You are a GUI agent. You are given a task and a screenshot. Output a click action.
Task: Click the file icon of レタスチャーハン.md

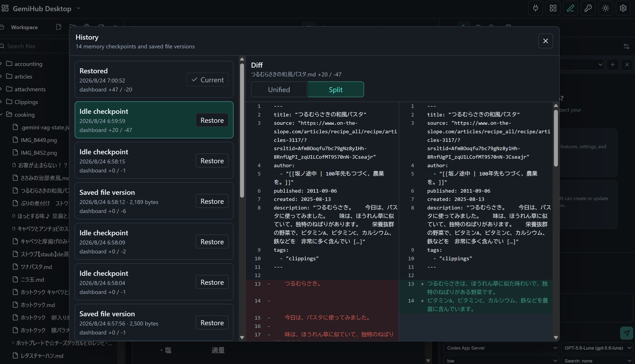click(15, 355)
